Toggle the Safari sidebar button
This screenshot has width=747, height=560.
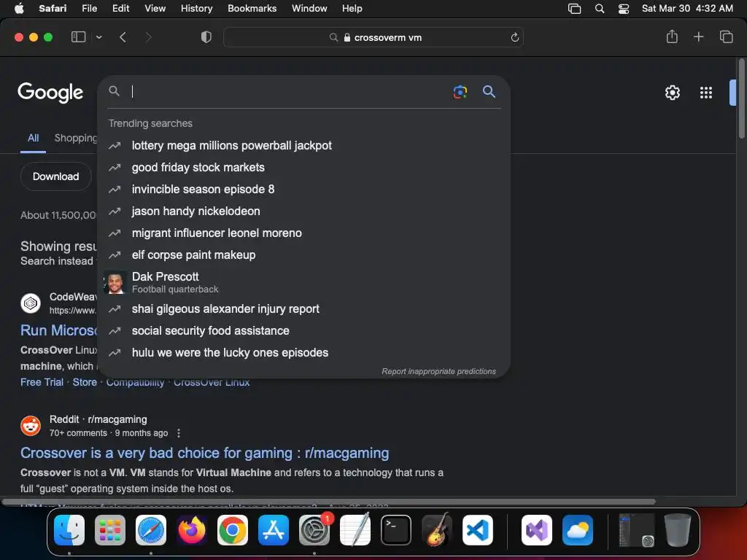pos(78,37)
